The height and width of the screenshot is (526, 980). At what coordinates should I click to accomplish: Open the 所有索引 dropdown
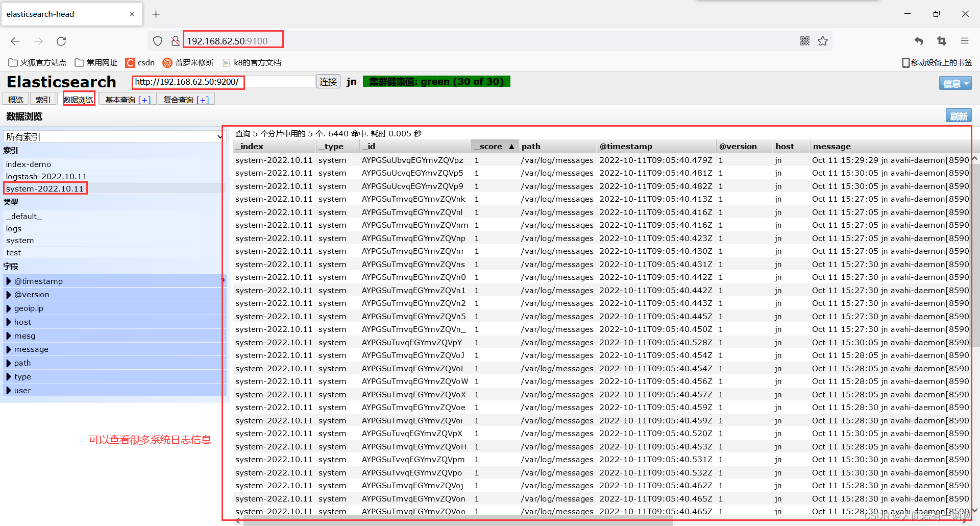(113, 136)
